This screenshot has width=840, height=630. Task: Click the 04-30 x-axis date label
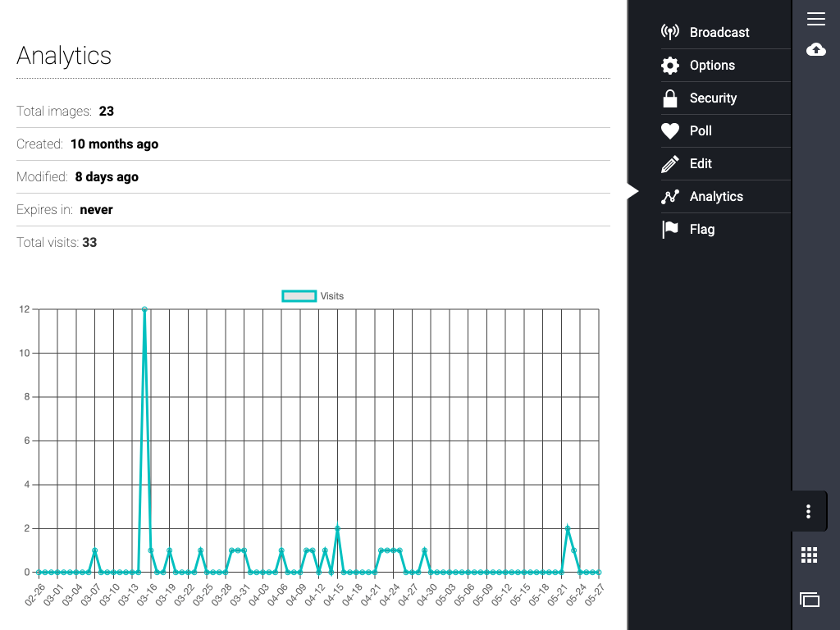click(x=427, y=595)
